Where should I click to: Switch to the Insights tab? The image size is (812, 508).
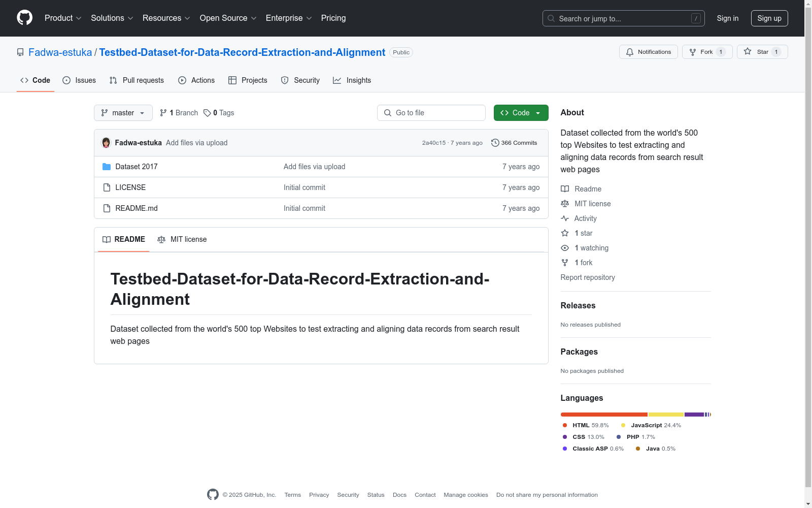pos(352,80)
